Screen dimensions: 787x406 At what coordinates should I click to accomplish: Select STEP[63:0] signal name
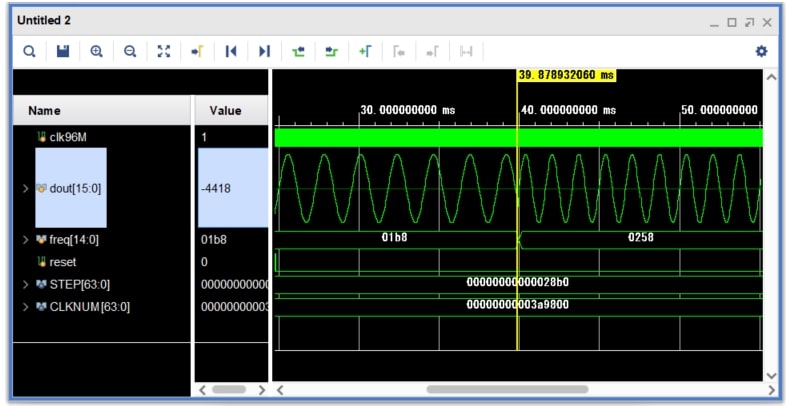click(80, 285)
